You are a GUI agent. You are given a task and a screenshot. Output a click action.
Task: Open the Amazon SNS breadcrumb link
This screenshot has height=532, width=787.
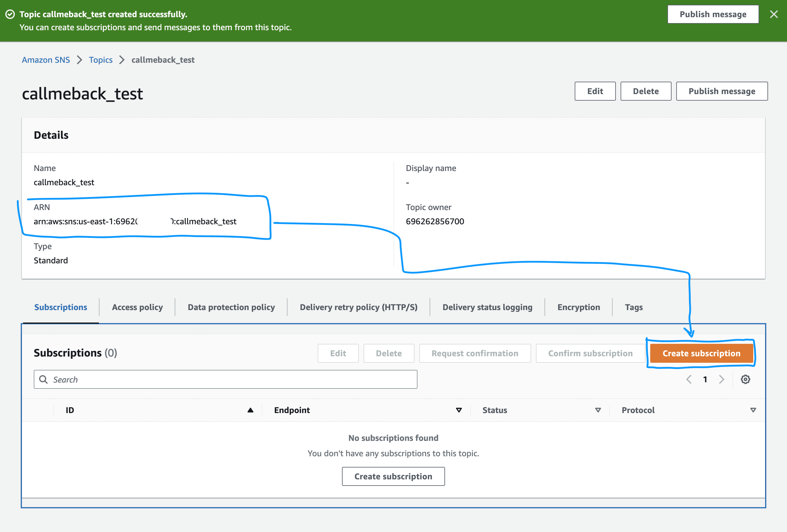click(46, 60)
